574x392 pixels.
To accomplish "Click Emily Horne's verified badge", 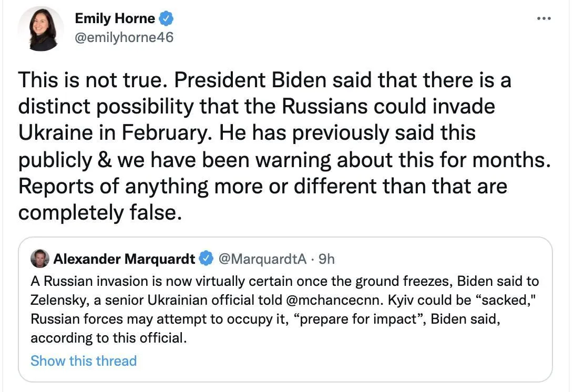I will point(167,19).
